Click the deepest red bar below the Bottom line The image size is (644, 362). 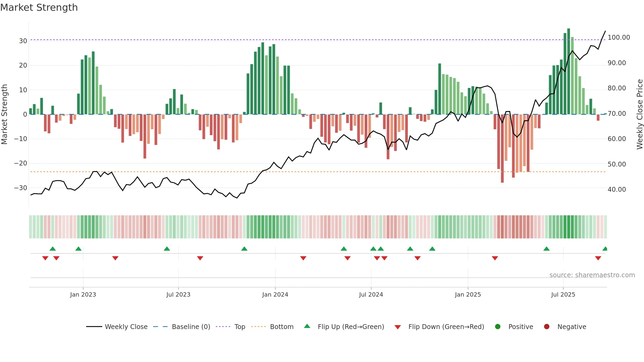[502, 149]
